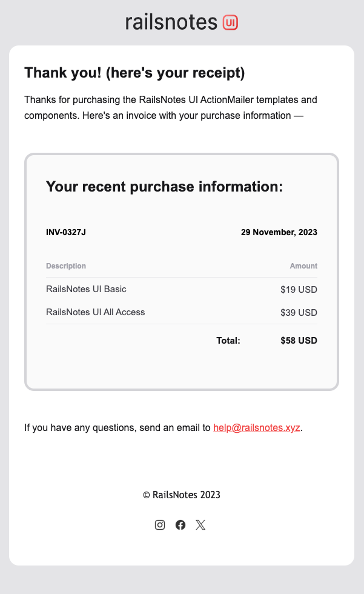The image size is (364, 594).
Task: Click the Description column header
Action: point(66,266)
